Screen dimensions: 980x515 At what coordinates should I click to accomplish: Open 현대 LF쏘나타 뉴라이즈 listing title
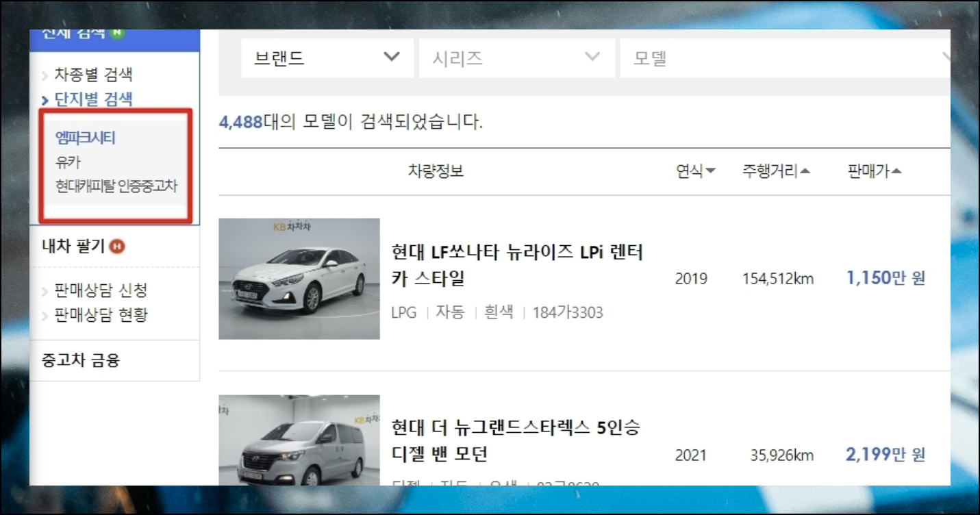pos(517,266)
